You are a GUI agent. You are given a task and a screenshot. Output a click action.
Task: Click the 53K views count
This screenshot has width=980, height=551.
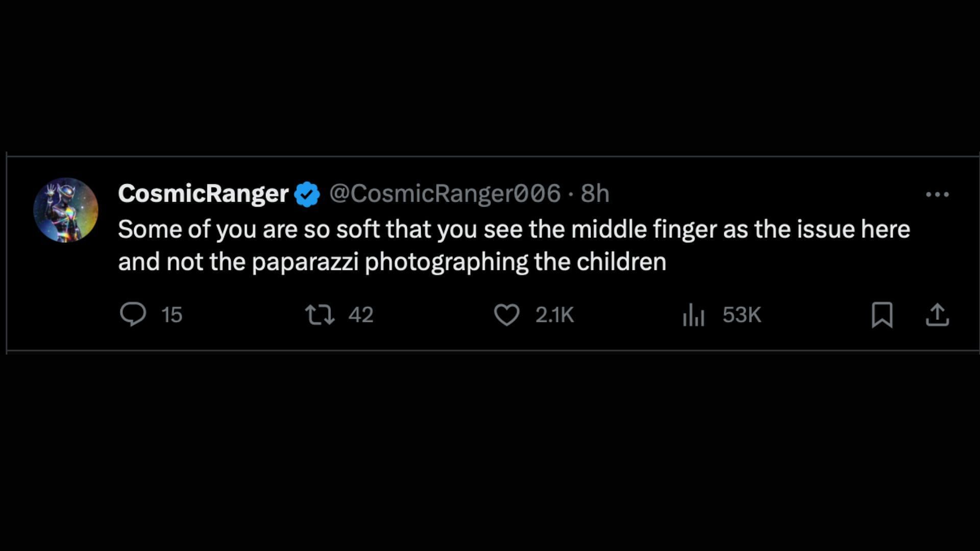coord(742,315)
